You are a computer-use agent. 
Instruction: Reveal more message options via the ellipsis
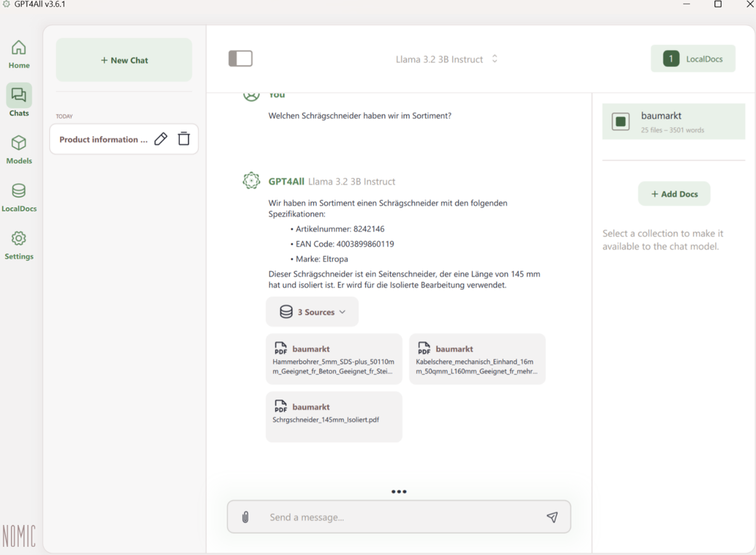point(399,491)
